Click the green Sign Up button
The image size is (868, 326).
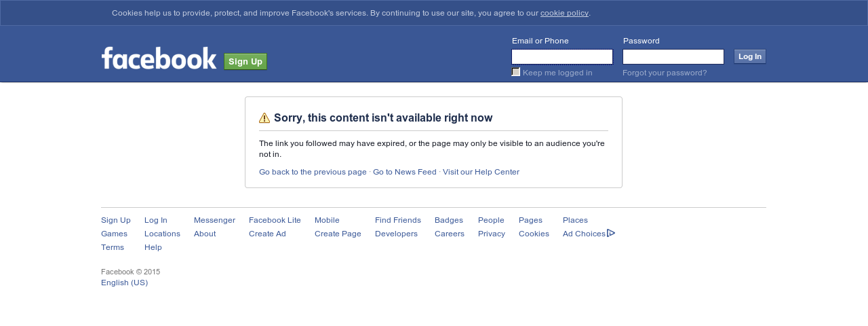point(245,62)
